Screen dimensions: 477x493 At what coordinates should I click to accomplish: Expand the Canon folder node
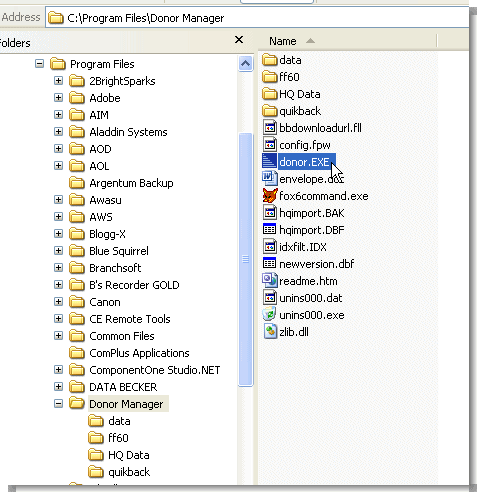58,301
